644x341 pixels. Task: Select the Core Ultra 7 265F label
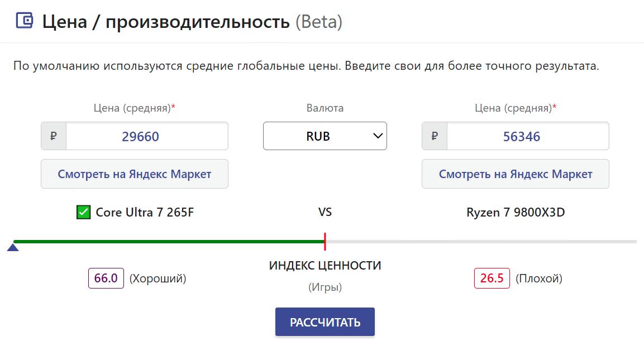(x=145, y=213)
